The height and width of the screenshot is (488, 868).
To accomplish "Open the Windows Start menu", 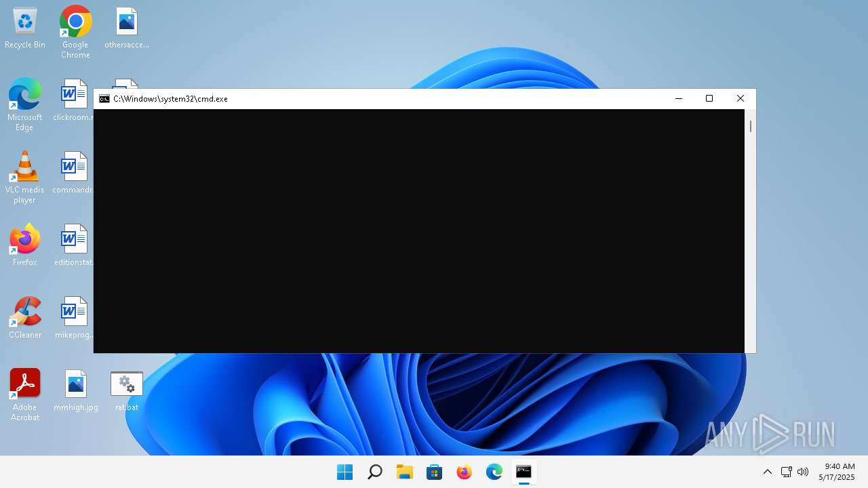I will click(x=344, y=472).
